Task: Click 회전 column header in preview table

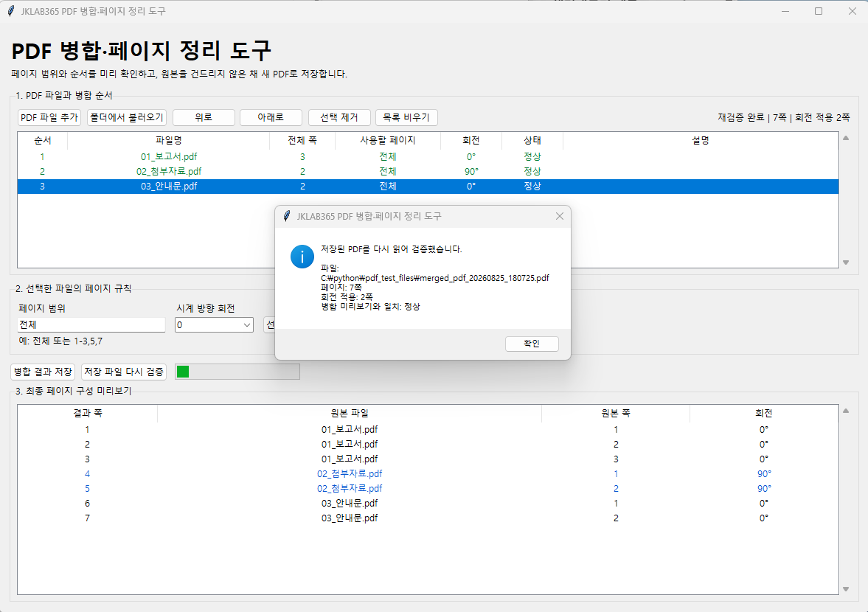Action: pos(764,414)
